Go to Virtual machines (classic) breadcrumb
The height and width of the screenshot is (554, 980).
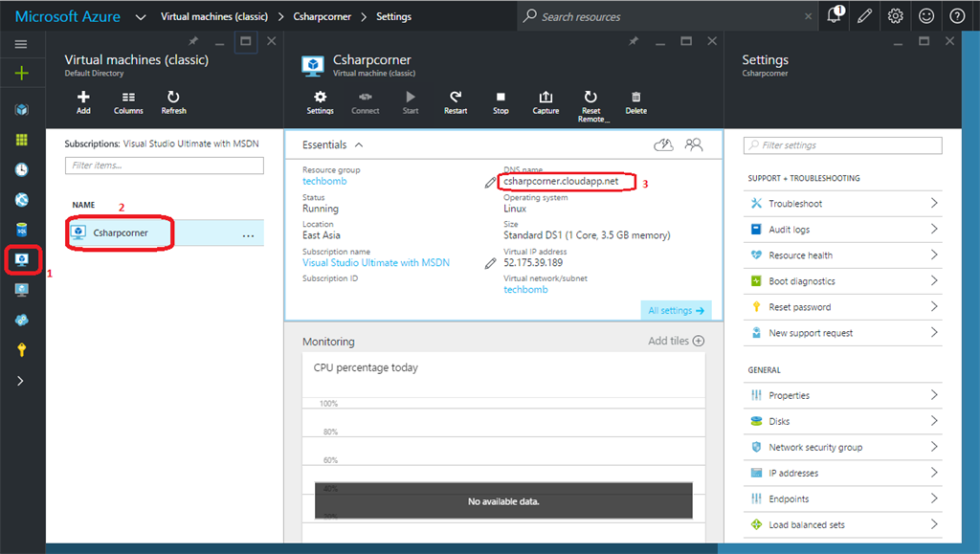213,17
